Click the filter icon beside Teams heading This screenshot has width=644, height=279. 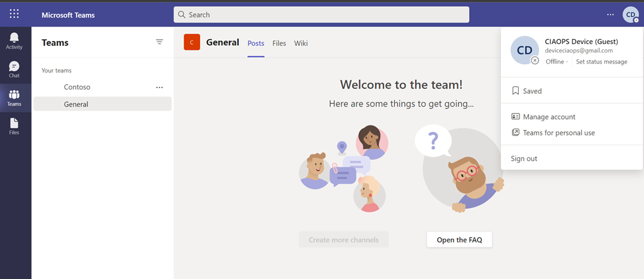click(159, 42)
